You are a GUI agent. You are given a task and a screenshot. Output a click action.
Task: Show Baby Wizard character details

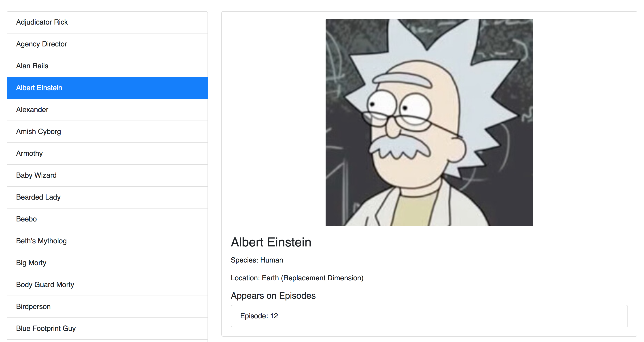[x=107, y=175]
